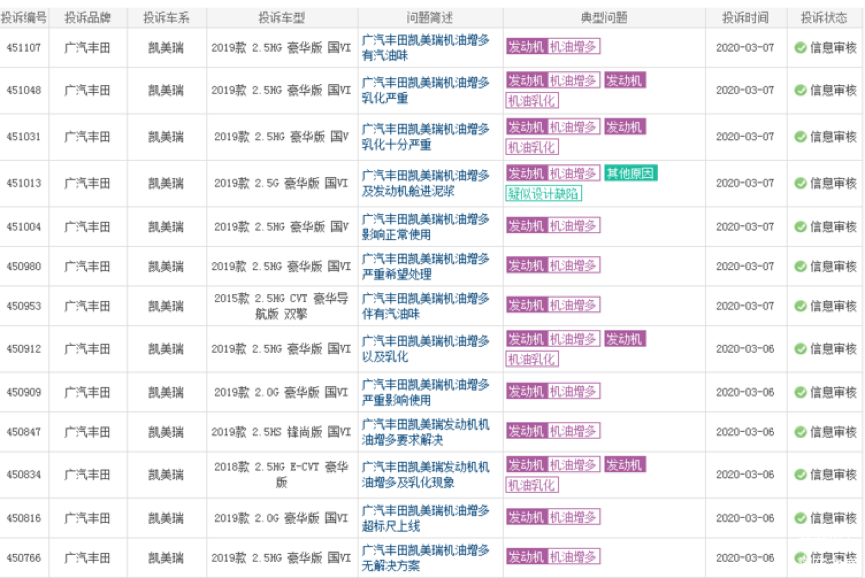The height and width of the screenshot is (578, 865).
Task: Select date 2020-03-07 in row 451107
Action: 745,48
